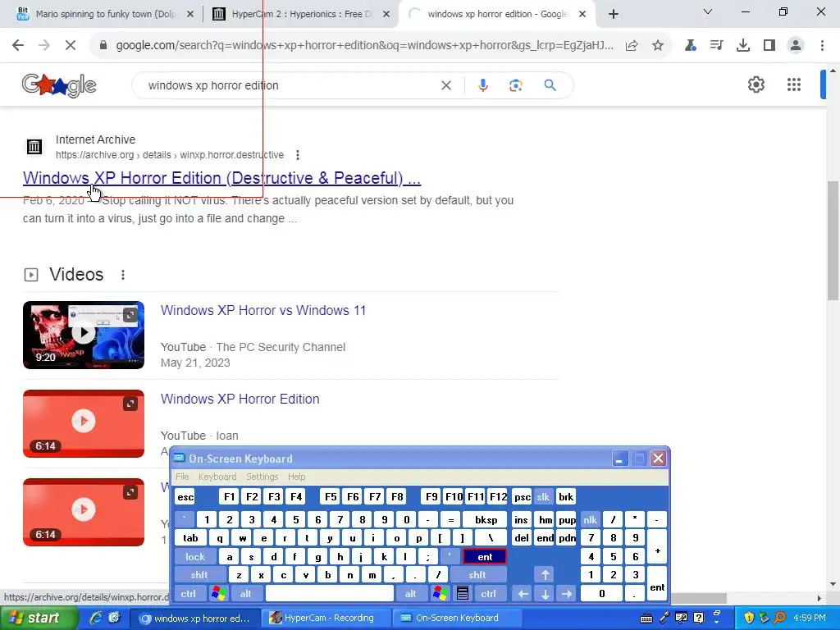Open Windows XP Horror Edition Destructive link

coord(221,178)
